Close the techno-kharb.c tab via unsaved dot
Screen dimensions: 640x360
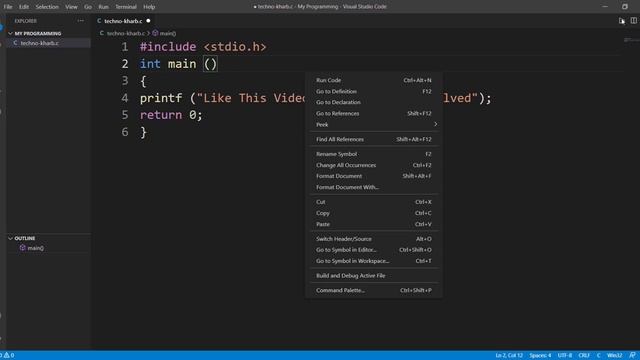(148, 21)
